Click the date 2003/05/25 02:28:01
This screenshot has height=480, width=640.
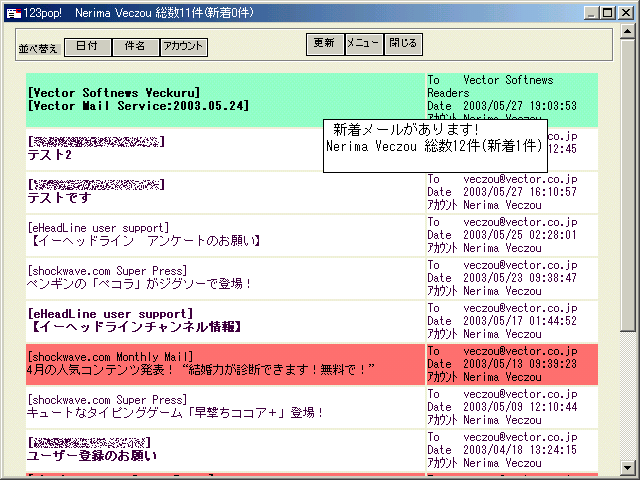pos(520,235)
